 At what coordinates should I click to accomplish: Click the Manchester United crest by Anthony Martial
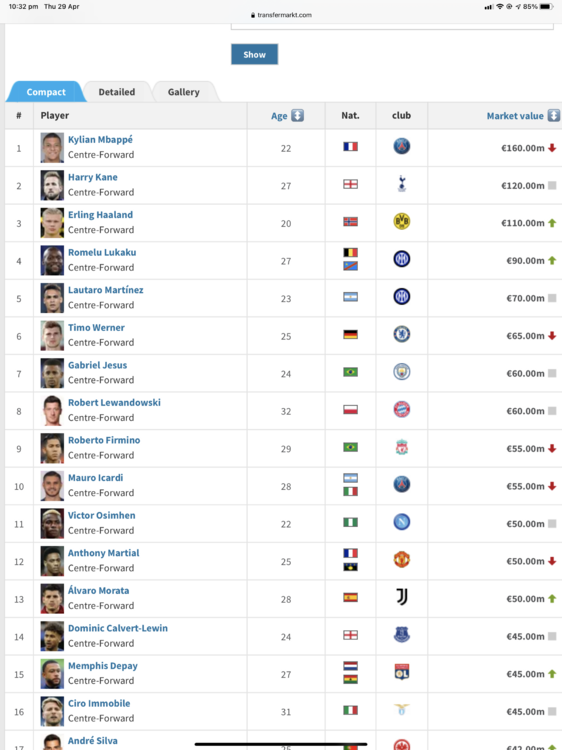pos(401,560)
